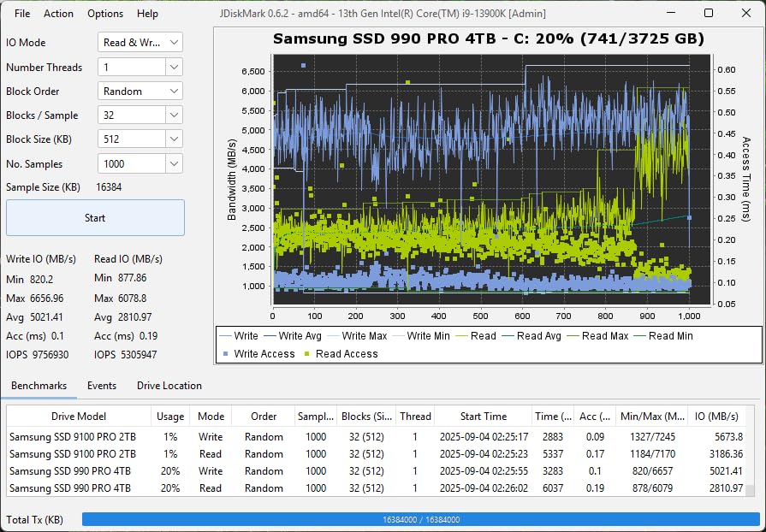The image size is (766, 532).
Task: Switch to the Events tab
Action: click(x=102, y=386)
